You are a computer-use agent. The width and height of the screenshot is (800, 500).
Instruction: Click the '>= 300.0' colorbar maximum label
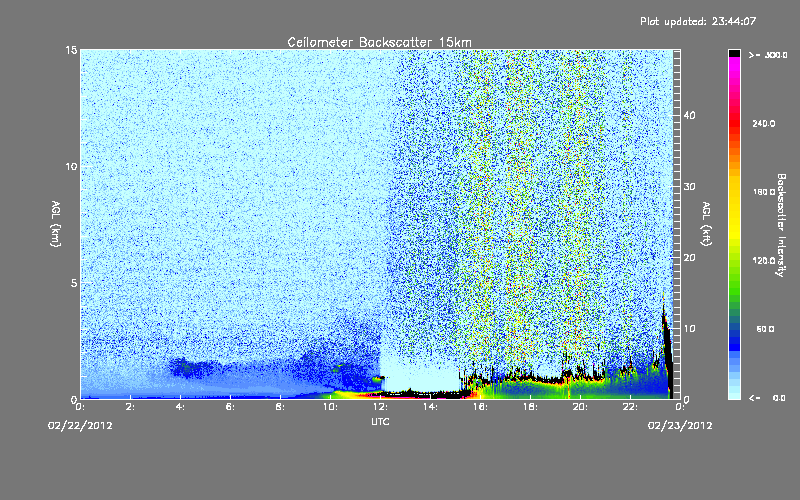768,55
